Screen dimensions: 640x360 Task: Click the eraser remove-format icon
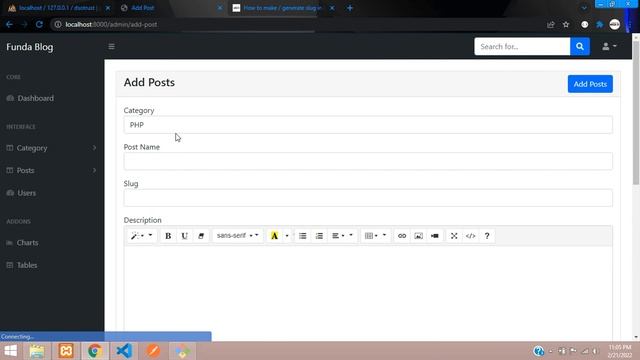(201, 236)
